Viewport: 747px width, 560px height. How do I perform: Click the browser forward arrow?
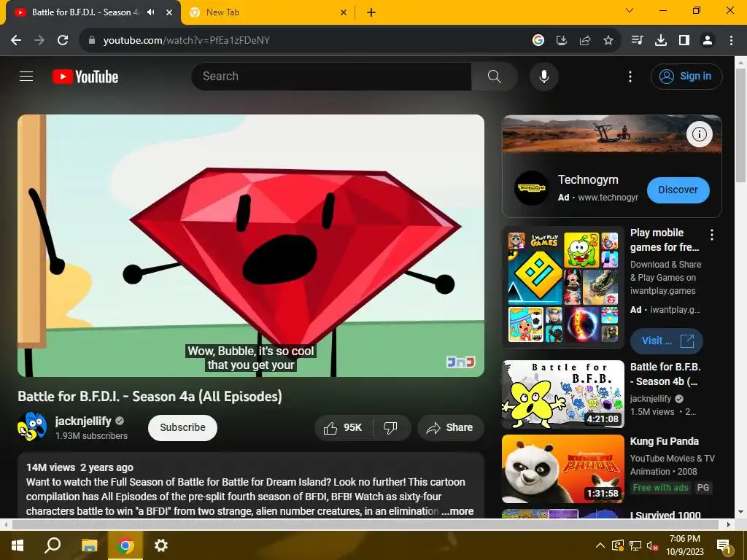[39, 41]
